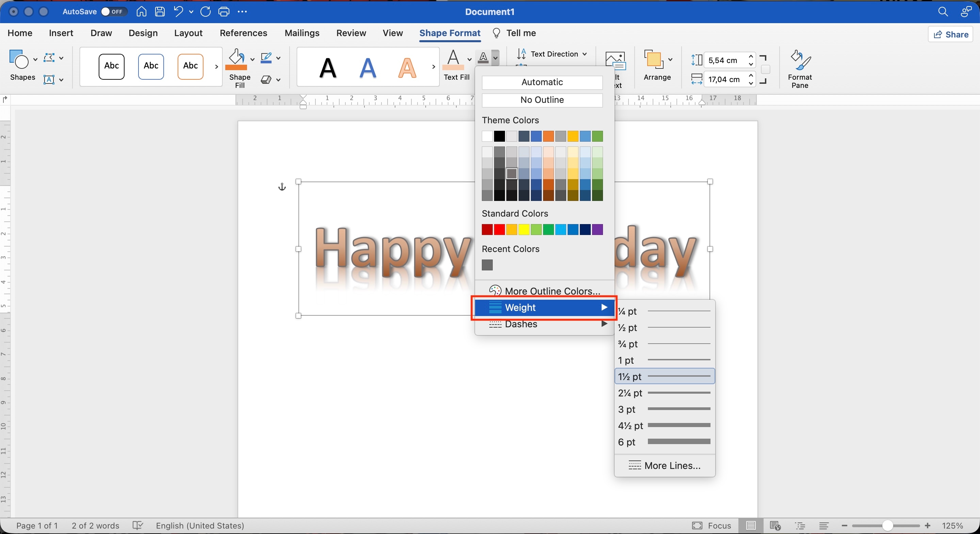Screen dimensions: 980x534
Task: Switch to Print Layout view in the status bar
Action: [x=751, y=525]
